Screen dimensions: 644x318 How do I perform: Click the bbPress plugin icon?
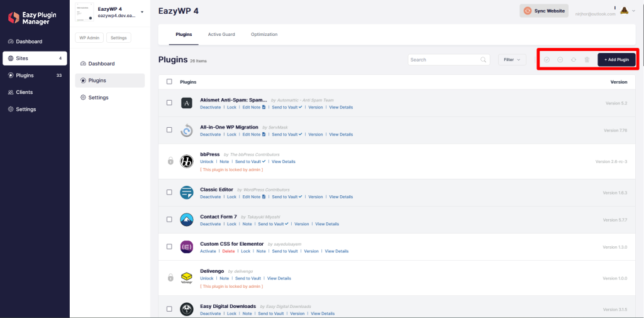(x=186, y=161)
